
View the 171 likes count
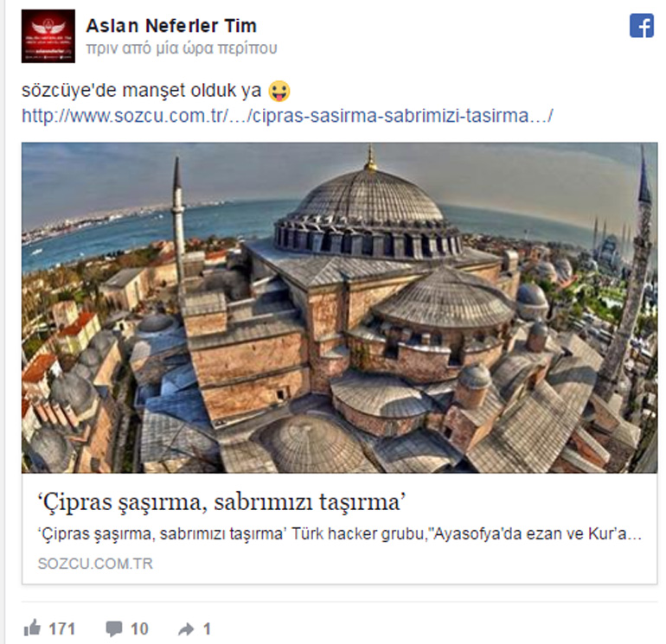[62, 628]
